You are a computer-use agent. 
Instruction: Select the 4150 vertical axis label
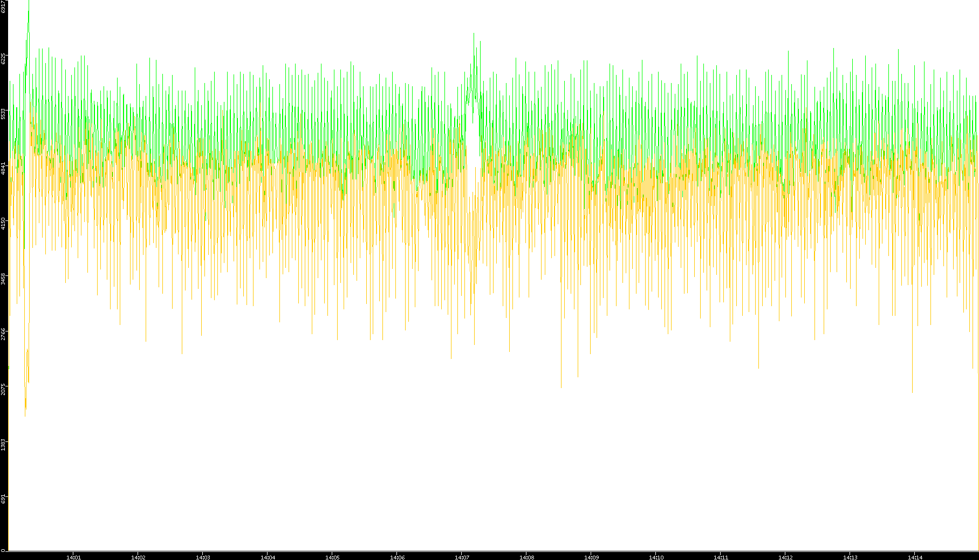[4, 224]
